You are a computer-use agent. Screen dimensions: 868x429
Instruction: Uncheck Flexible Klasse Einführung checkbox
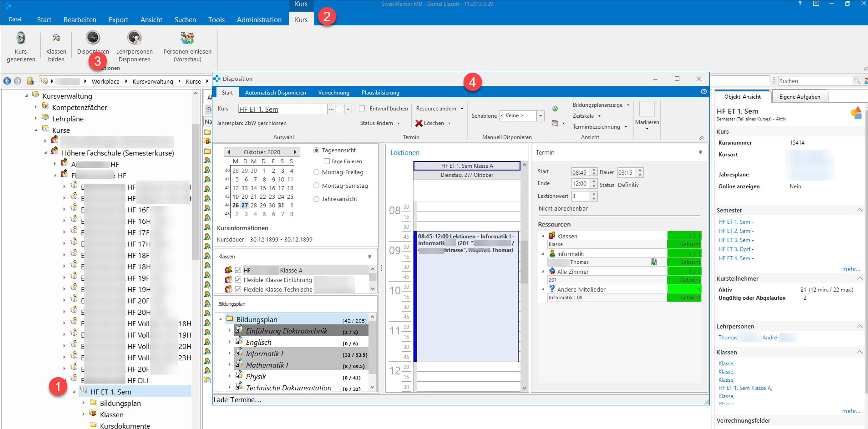coord(238,280)
